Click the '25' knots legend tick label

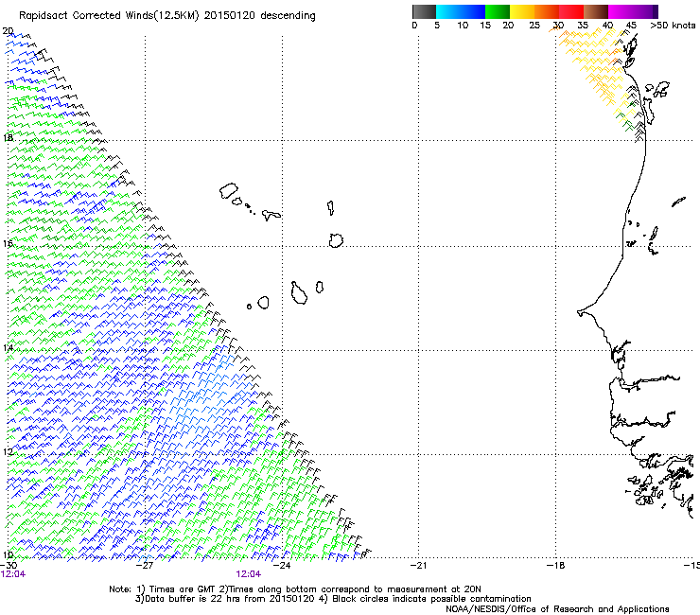[x=534, y=26]
